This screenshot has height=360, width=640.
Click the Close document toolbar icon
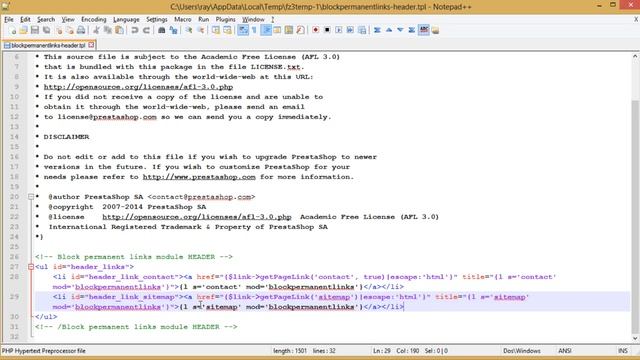(59, 30)
